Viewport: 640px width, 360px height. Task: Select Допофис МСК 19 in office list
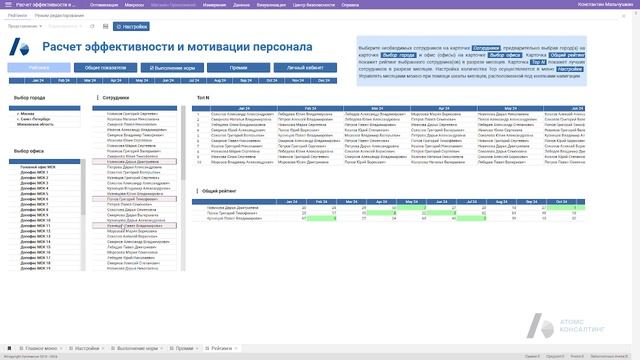pyautogui.click(x=35, y=268)
